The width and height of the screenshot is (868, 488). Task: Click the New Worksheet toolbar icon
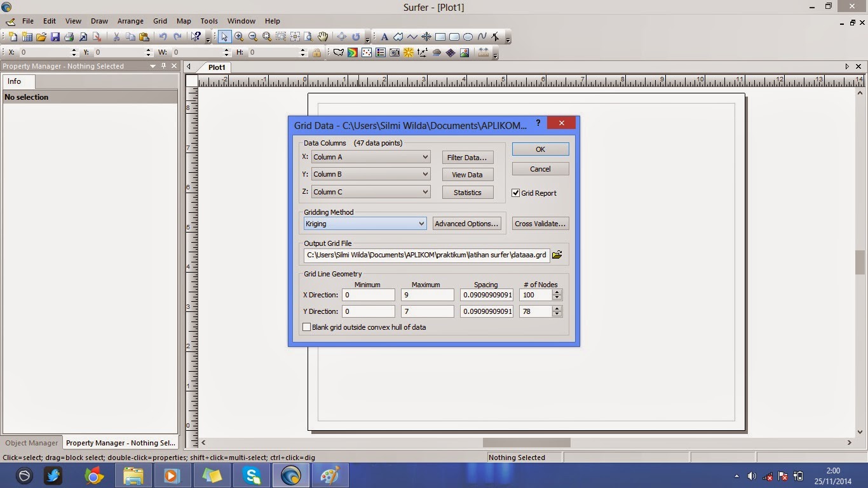[27, 37]
